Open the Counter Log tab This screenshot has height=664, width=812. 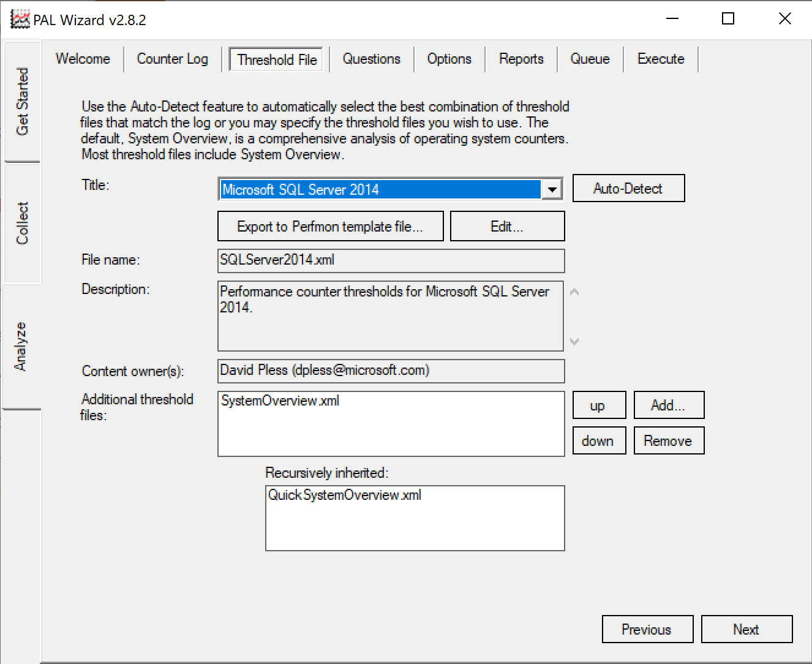tap(172, 59)
